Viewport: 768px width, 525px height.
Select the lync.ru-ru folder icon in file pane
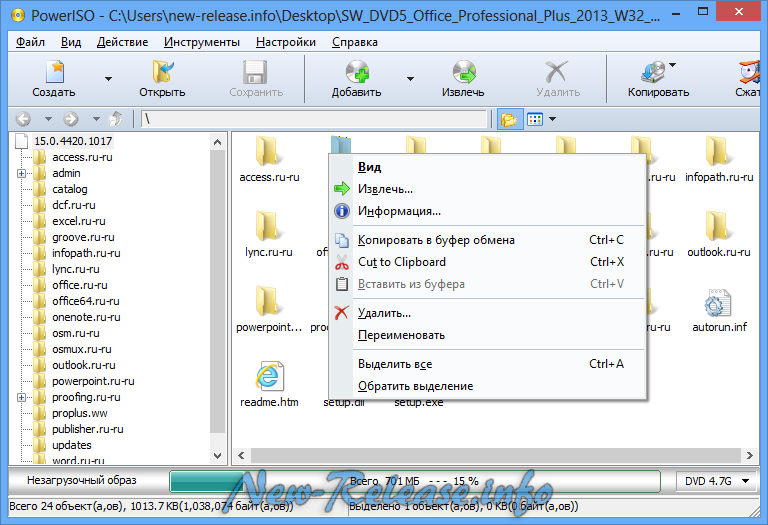268,226
